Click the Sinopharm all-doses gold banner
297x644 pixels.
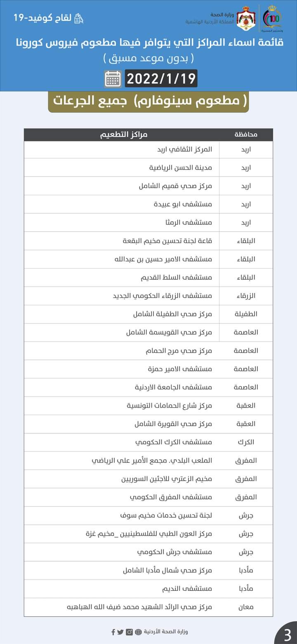click(148, 101)
